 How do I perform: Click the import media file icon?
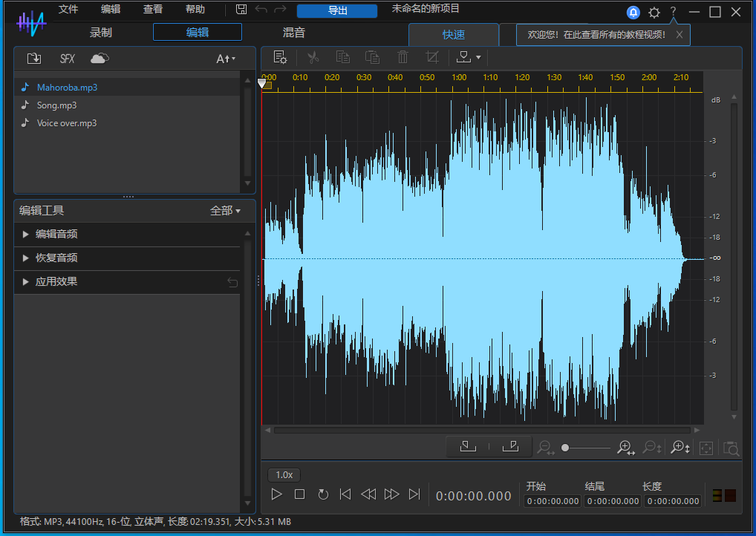(x=33, y=57)
